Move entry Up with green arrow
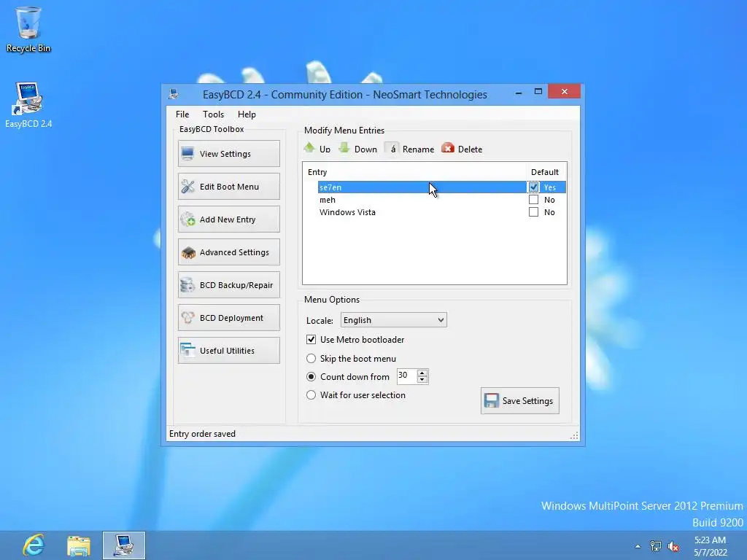The height and width of the screenshot is (560, 747). [x=317, y=149]
